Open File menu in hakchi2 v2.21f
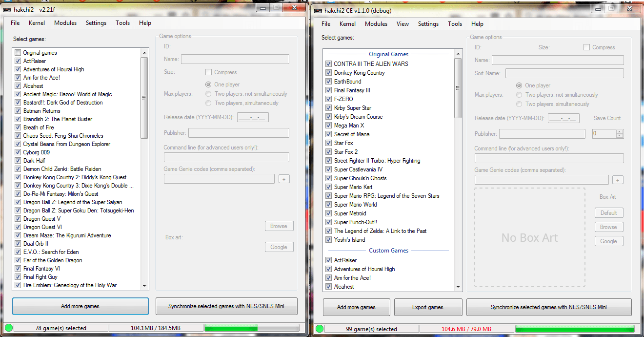Image resolution: width=644 pixels, height=337 pixels. coord(15,23)
